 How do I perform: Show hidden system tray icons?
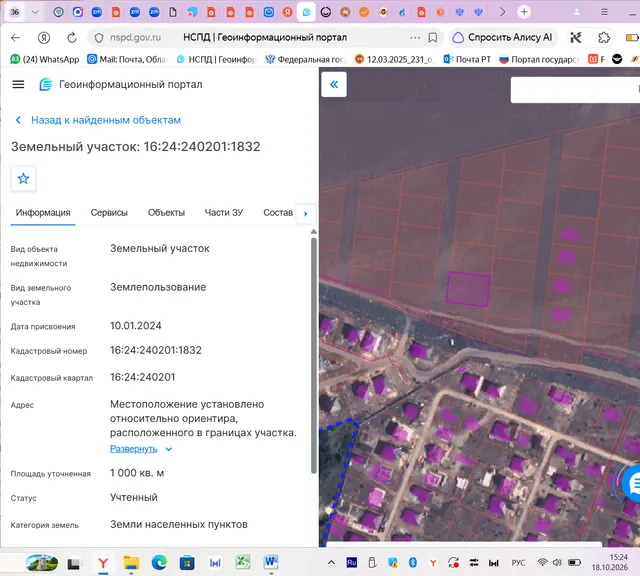[x=331, y=563]
